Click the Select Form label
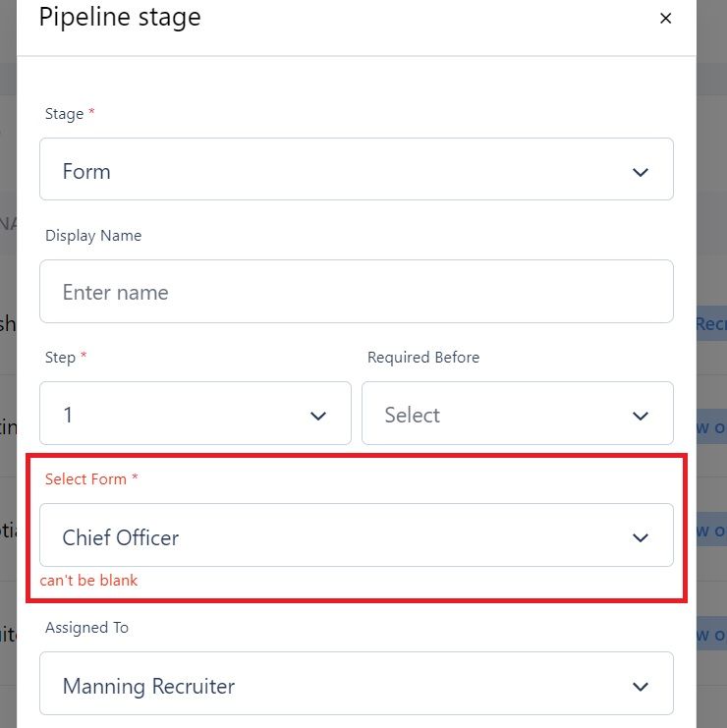This screenshot has width=727, height=728. coord(91,478)
